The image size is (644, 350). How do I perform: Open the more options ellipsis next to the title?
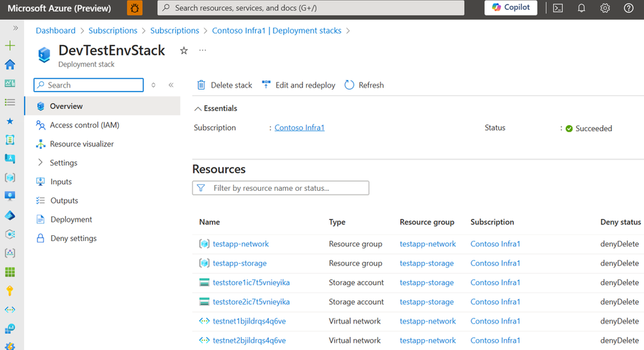click(202, 50)
